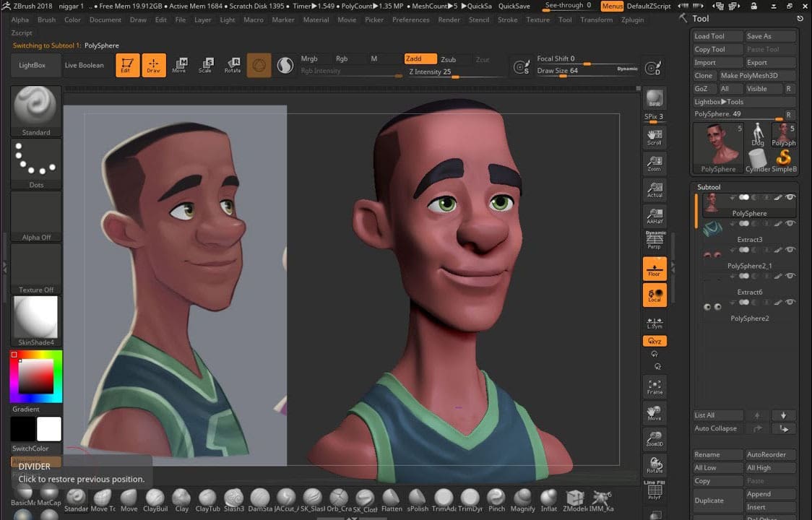This screenshot has height=520, width=812.
Task: Open the Brush menu
Action: click(x=47, y=19)
